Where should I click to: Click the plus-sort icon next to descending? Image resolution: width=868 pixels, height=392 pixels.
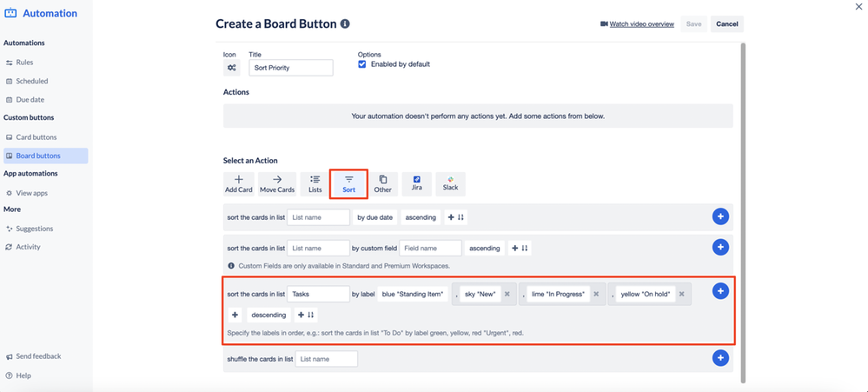tap(306, 315)
